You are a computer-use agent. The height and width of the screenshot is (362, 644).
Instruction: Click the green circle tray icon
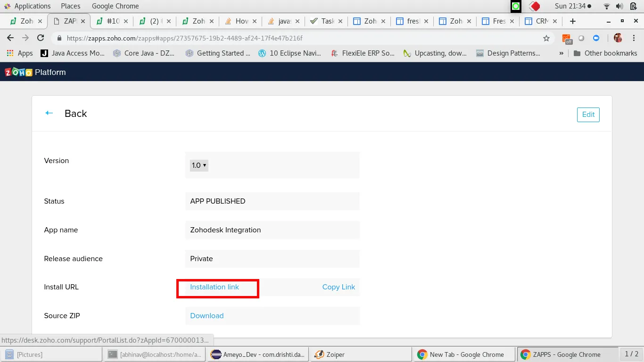point(516,6)
